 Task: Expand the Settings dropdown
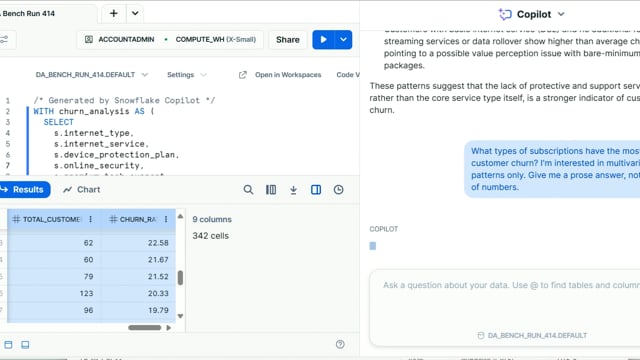(187, 75)
